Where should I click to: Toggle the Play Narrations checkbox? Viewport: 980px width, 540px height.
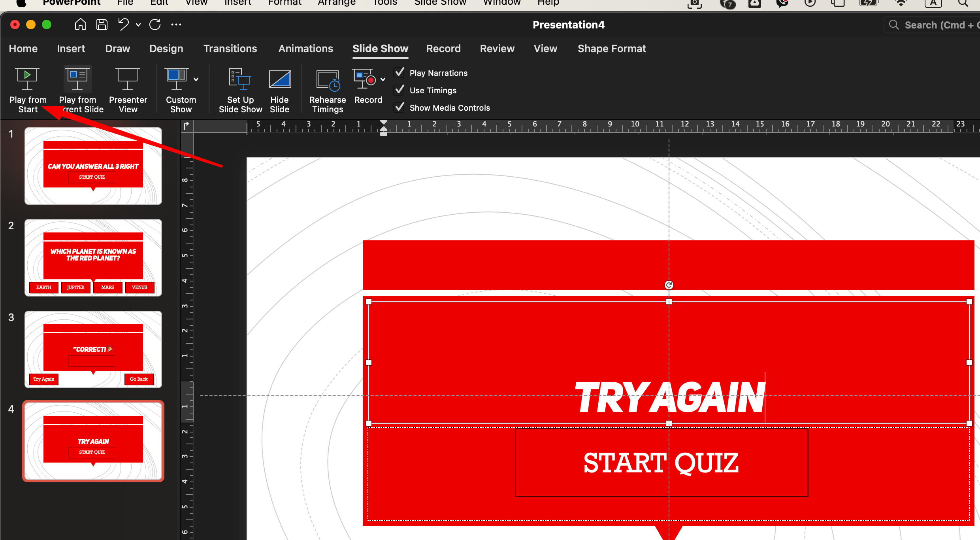(400, 73)
